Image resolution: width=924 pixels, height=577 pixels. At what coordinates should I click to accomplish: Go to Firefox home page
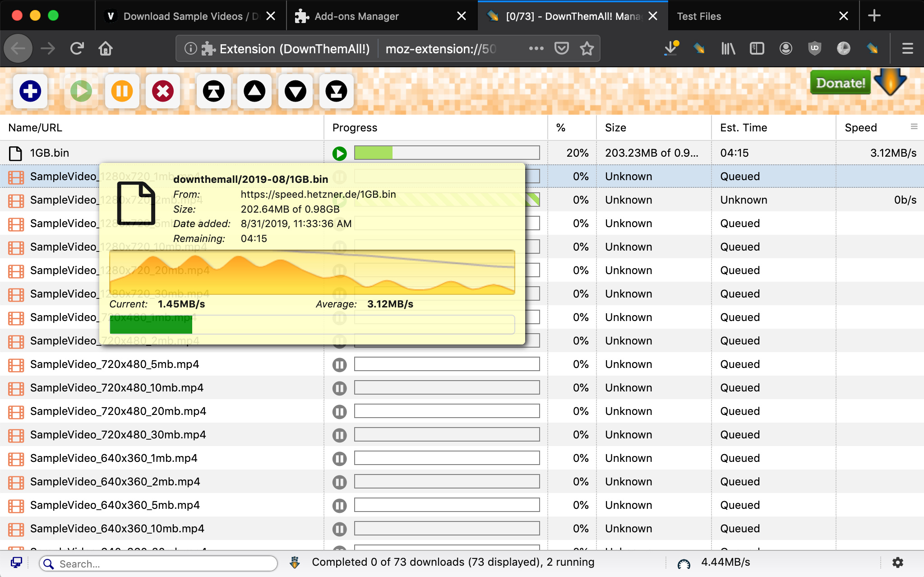tap(106, 48)
